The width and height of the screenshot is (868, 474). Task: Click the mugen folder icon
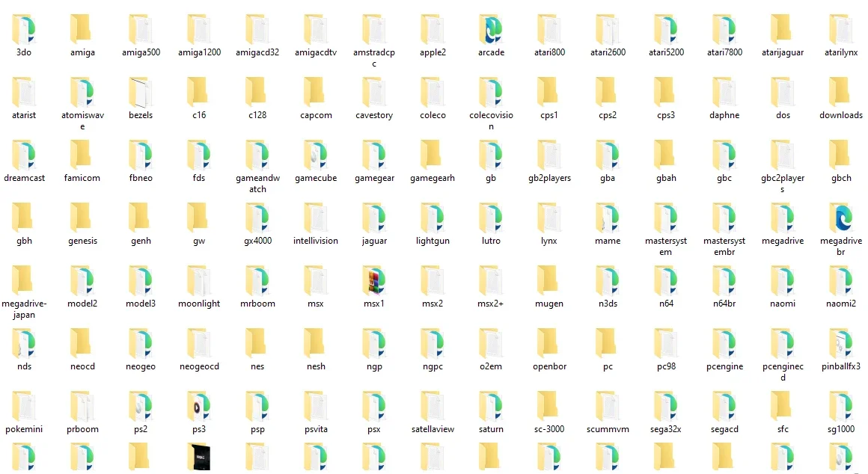pos(549,280)
